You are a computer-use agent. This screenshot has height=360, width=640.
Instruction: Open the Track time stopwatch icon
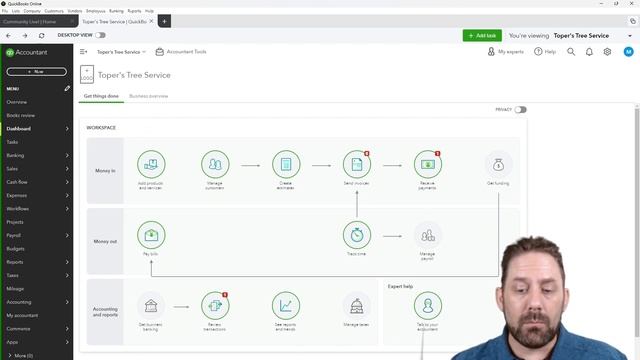pos(357,235)
